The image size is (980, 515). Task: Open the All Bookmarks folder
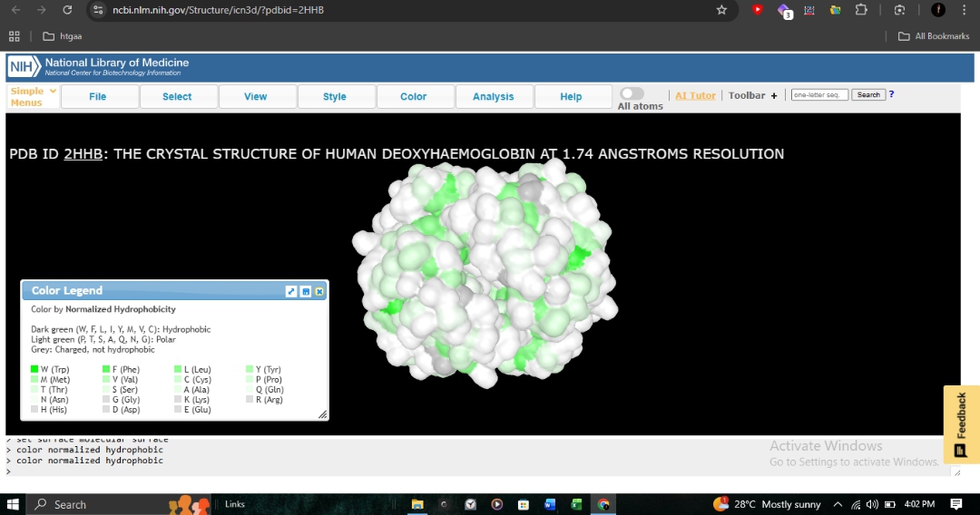[x=934, y=36]
